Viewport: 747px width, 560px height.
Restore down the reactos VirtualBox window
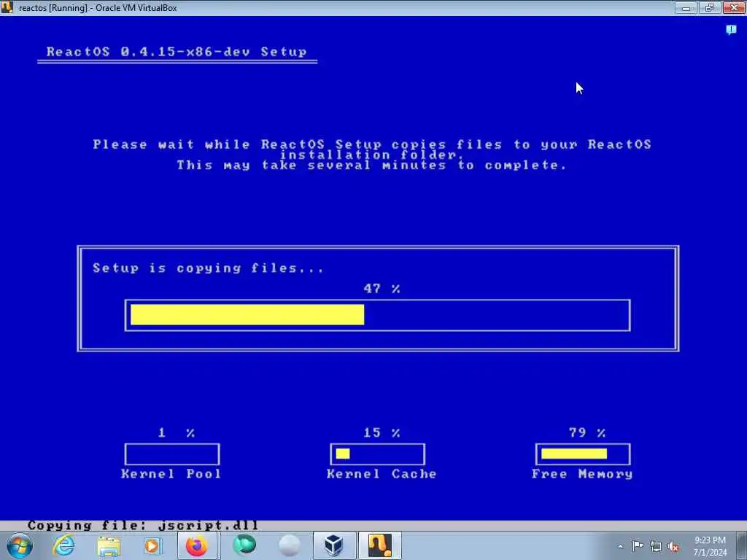(709, 7)
